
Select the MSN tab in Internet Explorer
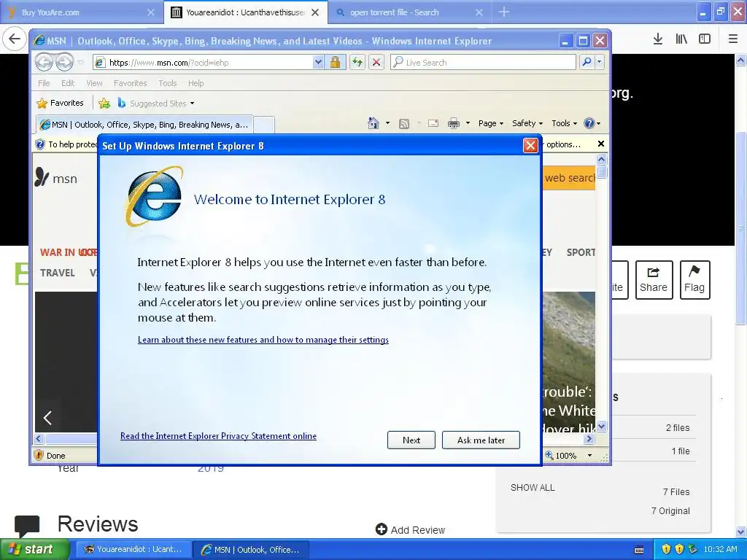(144, 124)
